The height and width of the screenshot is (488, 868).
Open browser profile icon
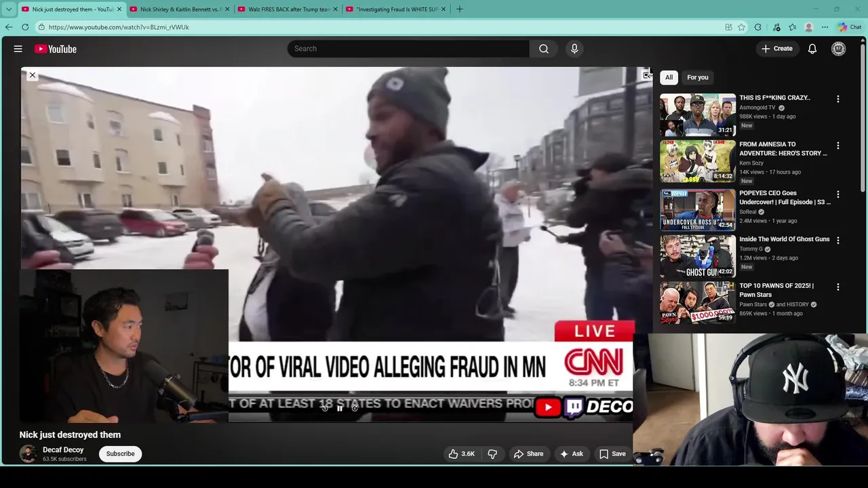[x=808, y=27]
